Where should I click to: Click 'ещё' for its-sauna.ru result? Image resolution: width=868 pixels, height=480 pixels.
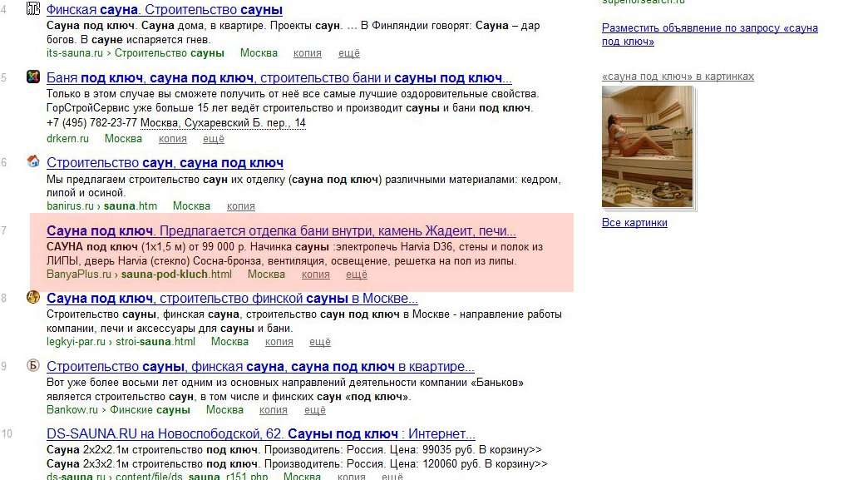(349, 53)
